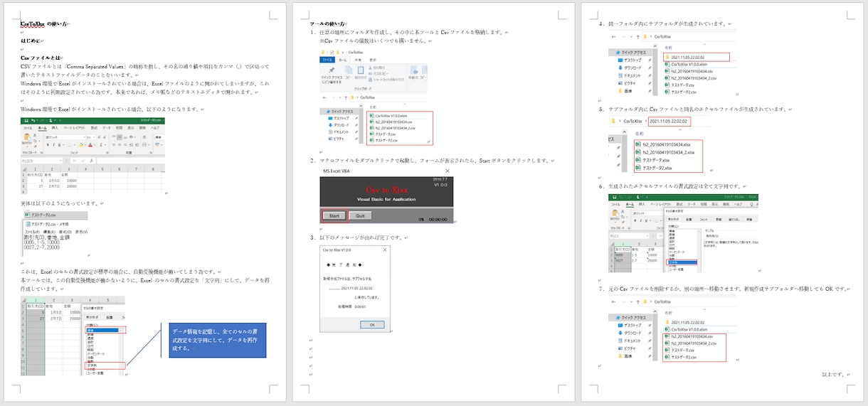The image size is (868, 406).
Task: Select the Excel screenshot image on page one
Action: click(x=92, y=156)
